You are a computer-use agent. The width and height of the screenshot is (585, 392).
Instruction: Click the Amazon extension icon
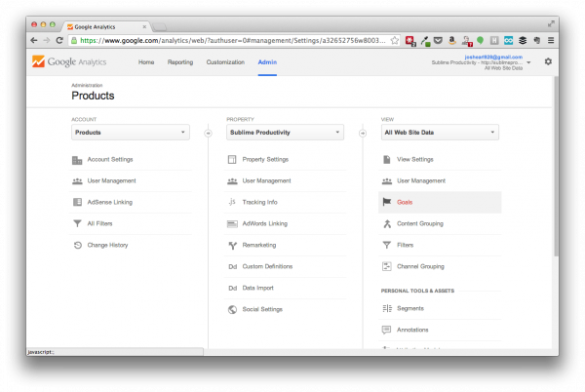pyautogui.click(x=451, y=40)
